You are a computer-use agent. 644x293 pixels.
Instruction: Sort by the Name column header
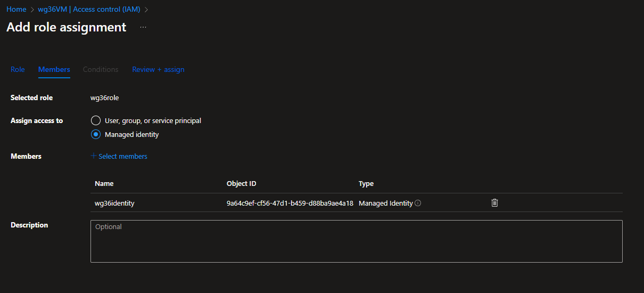click(x=104, y=183)
